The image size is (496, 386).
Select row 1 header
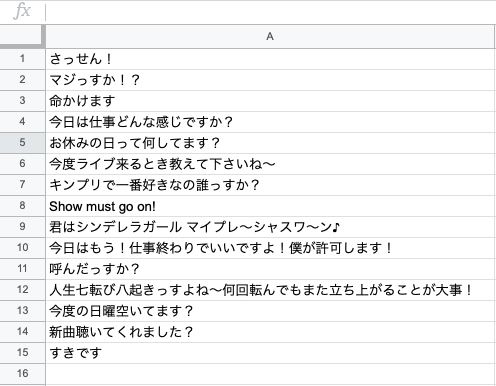tap(22, 59)
